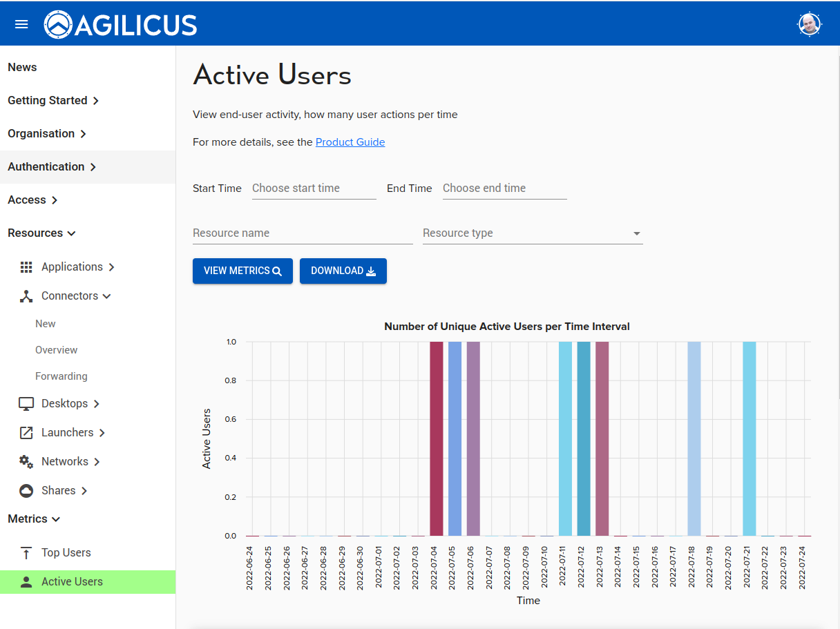Click the 2022-07-04 bar in chart
The image size is (840, 629).
[x=436, y=438]
